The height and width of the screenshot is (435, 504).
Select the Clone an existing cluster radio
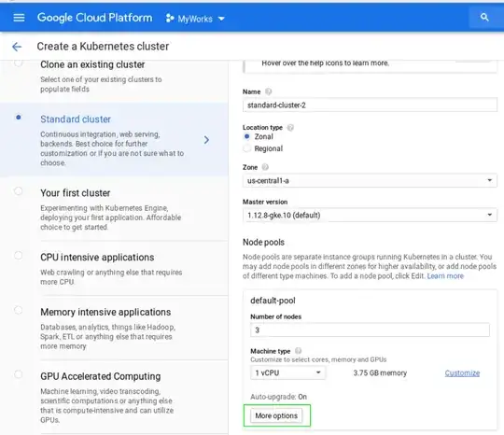(x=19, y=63)
